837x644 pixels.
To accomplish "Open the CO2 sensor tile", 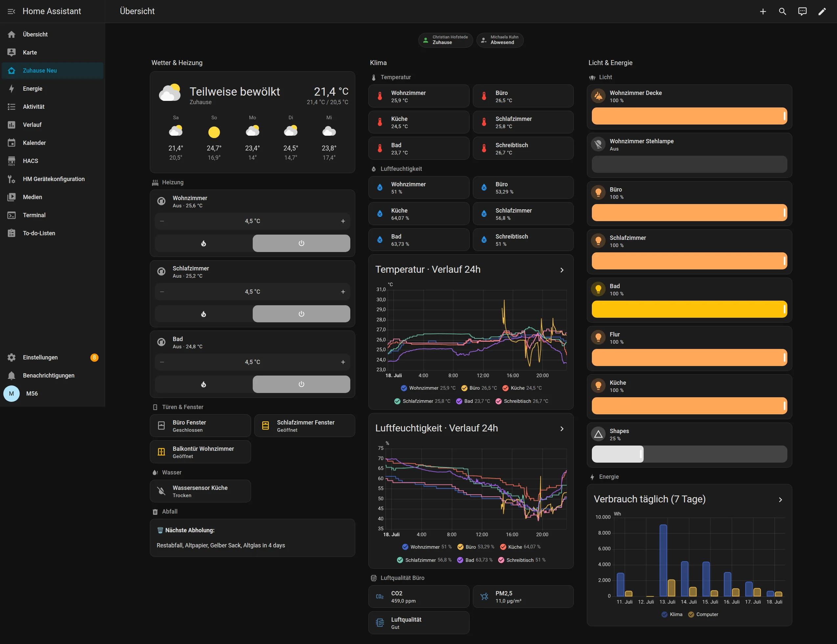I will [419, 596].
